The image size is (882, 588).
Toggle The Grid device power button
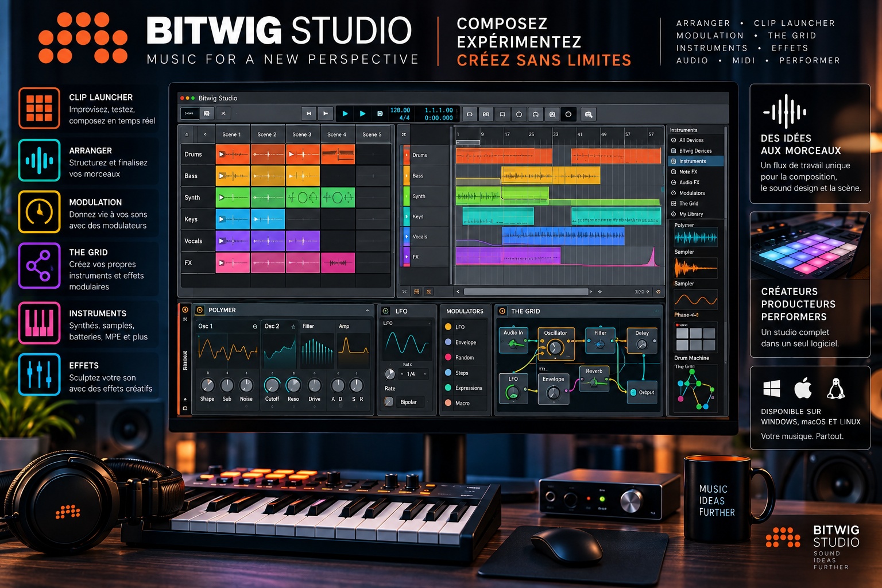coord(502,311)
